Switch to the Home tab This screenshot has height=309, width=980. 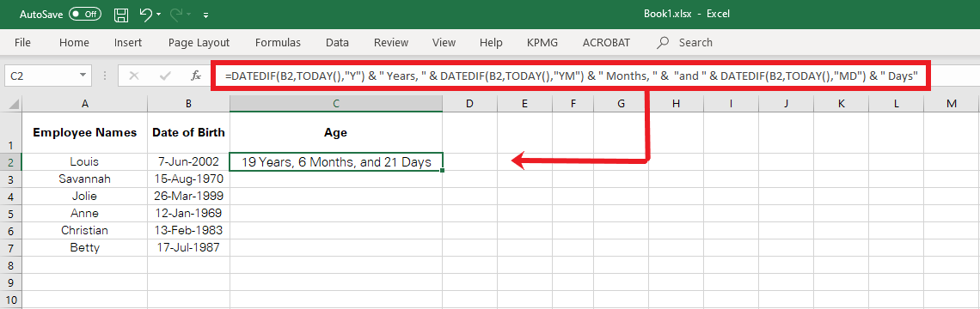74,42
